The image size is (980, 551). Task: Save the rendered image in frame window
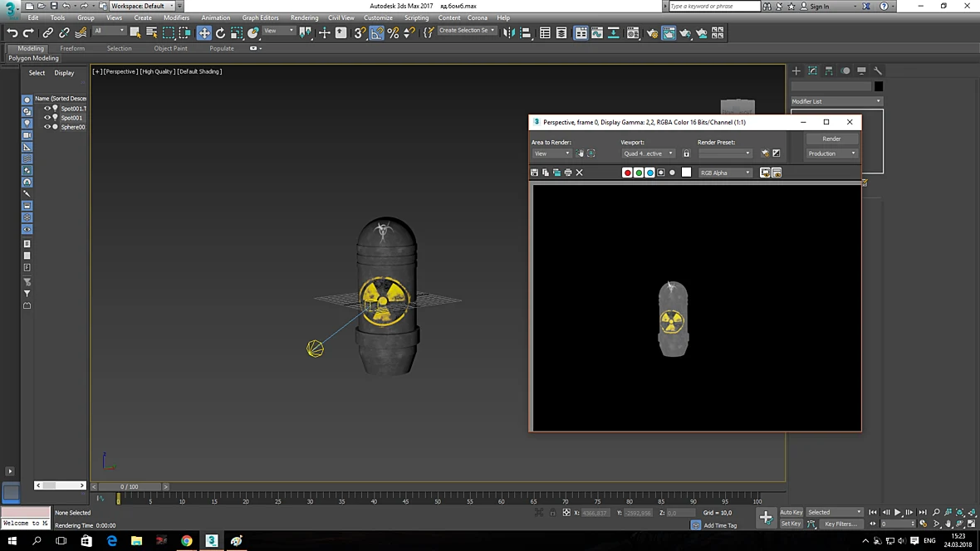pyautogui.click(x=534, y=173)
